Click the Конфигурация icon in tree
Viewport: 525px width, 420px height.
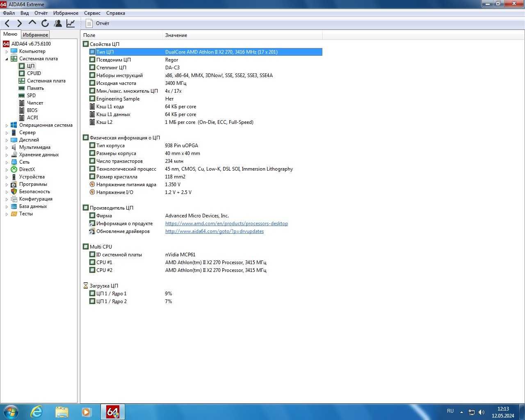[14, 199]
